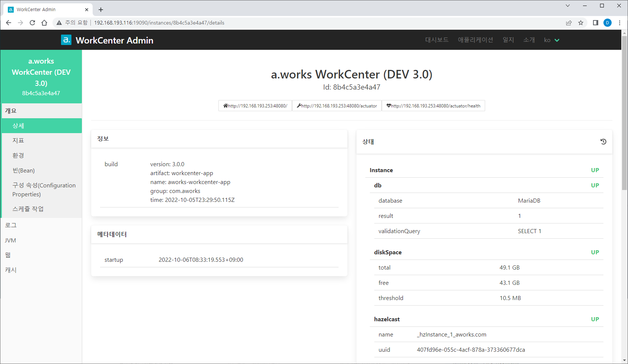This screenshot has width=628, height=364.
Task: Open 구성 속성(Configuration Properties) in sidebar
Action: [41, 190]
